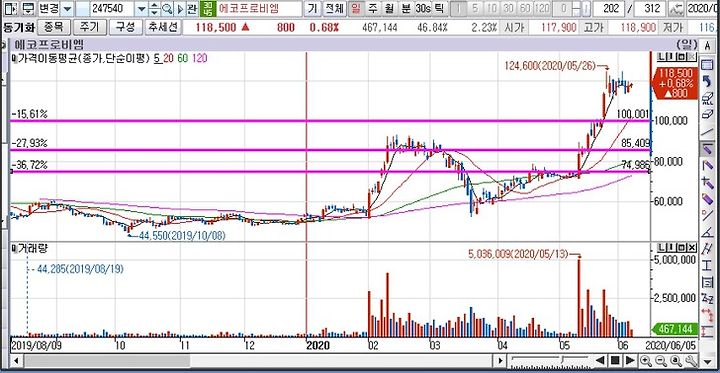Image resolution: width=720 pixels, height=373 pixels.
Task: Click the zoom in magnifier at bottom right
Action: pyautogui.click(x=647, y=360)
